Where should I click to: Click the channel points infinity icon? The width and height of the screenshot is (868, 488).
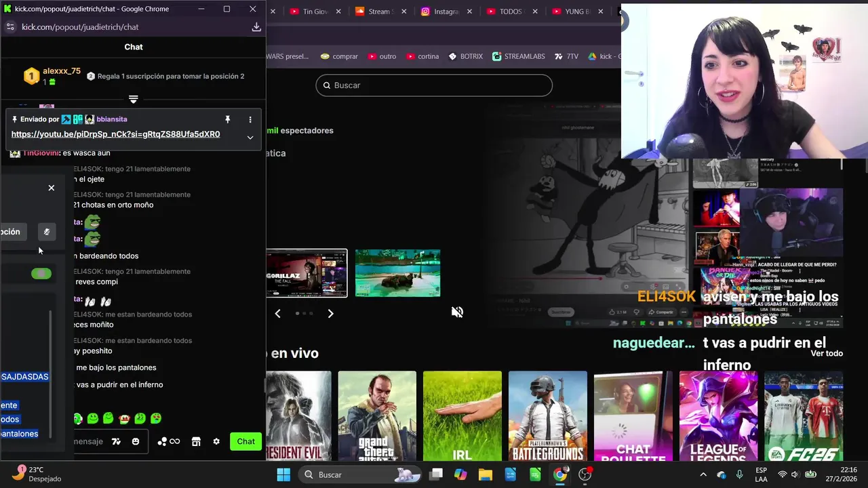point(174,441)
